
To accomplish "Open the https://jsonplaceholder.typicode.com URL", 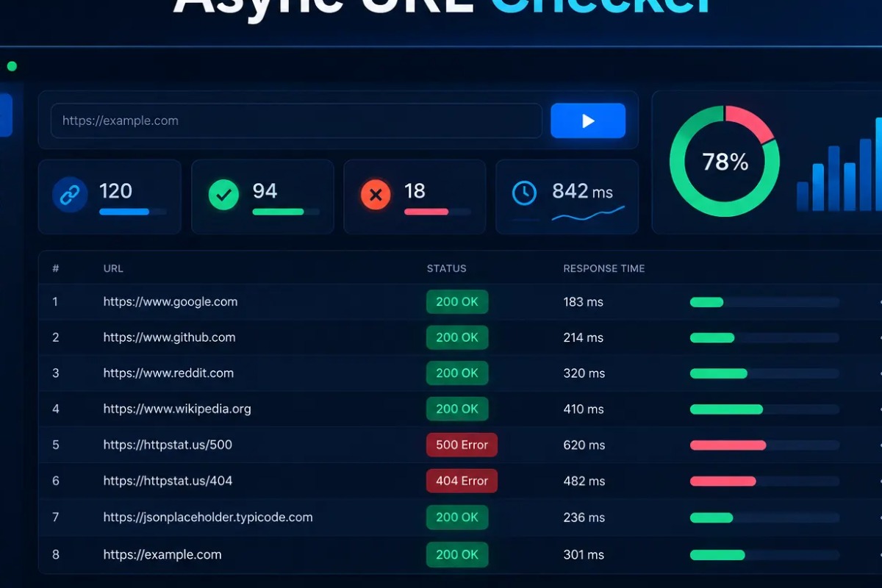I will 208,517.
